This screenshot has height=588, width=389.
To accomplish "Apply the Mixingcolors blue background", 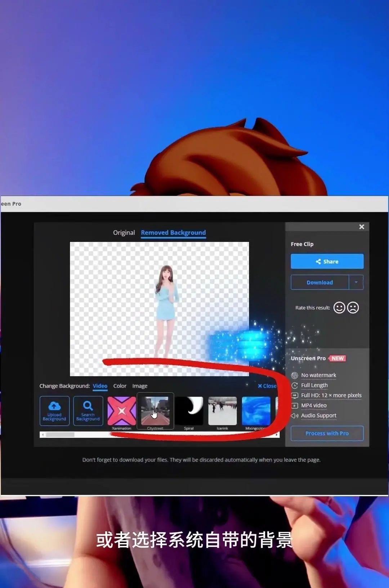I will (256, 411).
